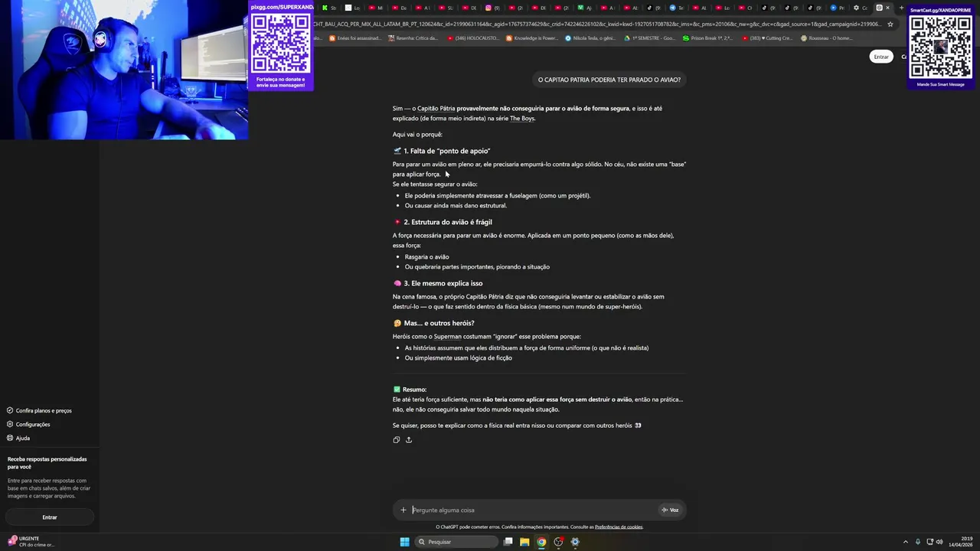Open network settings tray icon
980x551 pixels.
click(x=929, y=542)
